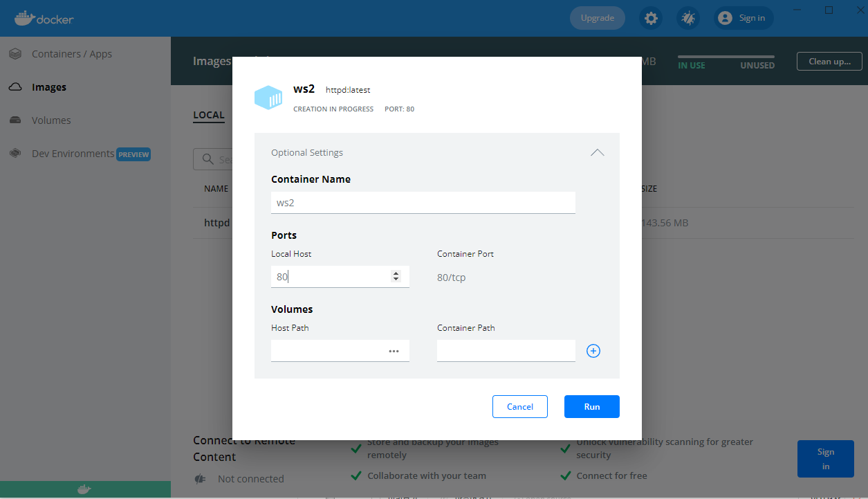This screenshot has height=499, width=868.
Task: Focus the Container Name field
Action: tap(423, 203)
